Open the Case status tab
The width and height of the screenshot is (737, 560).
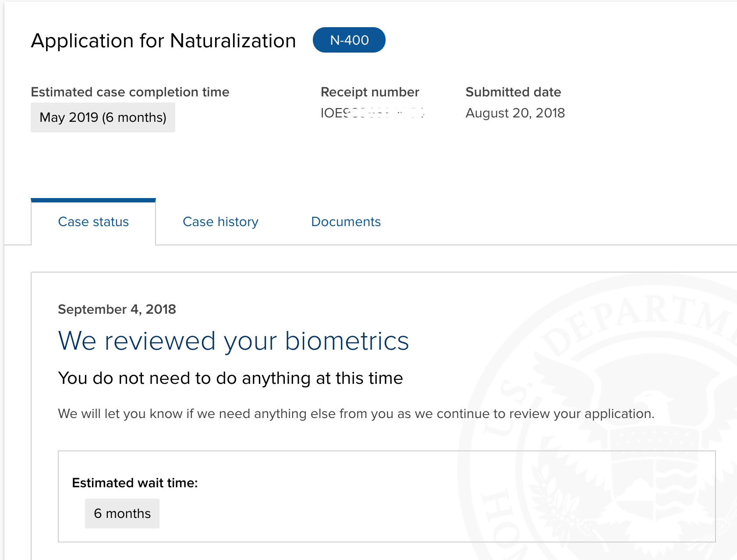click(93, 222)
